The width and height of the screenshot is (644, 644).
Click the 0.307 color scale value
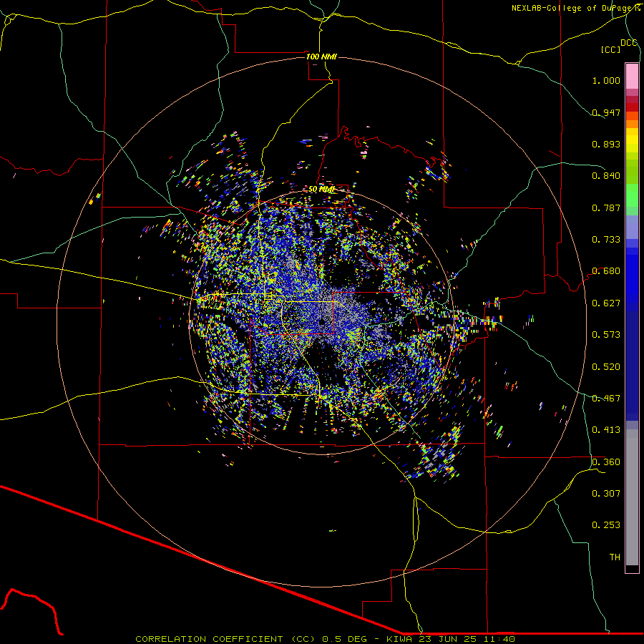point(606,494)
